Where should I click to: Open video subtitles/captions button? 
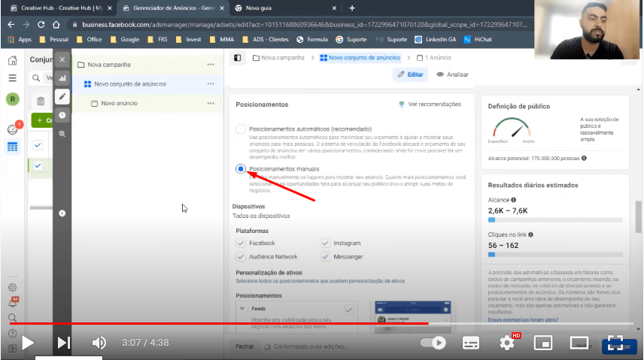pyautogui.click(x=471, y=343)
